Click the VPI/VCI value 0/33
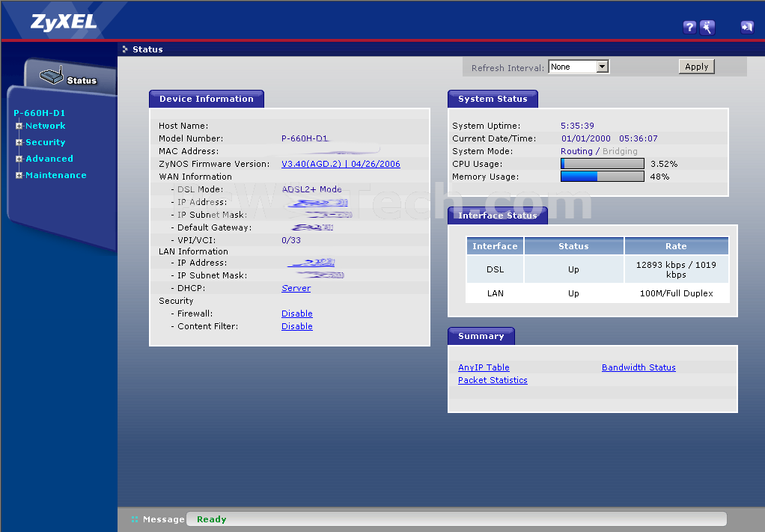The height and width of the screenshot is (532, 765). pos(291,240)
